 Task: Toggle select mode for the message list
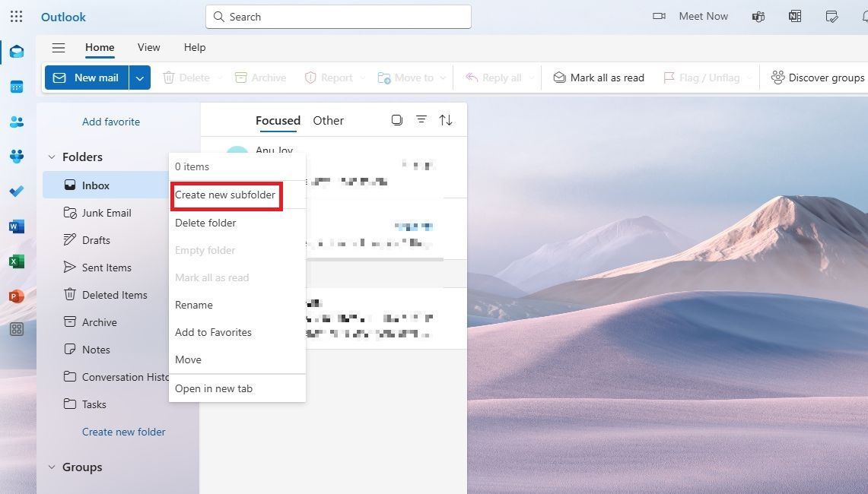(396, 119)
